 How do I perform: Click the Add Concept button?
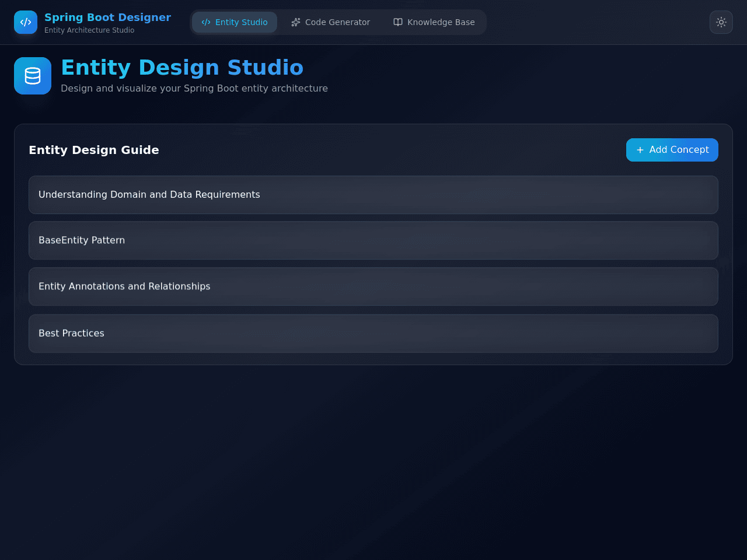pos(672,150)
